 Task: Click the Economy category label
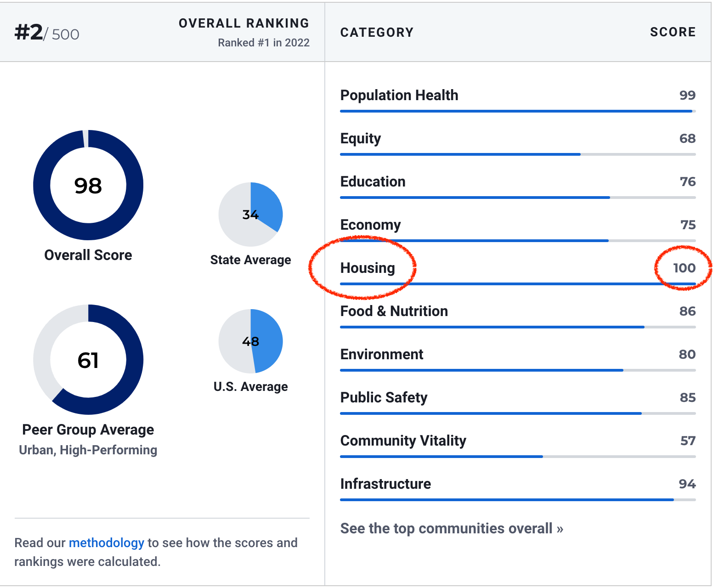click(370, 225)
